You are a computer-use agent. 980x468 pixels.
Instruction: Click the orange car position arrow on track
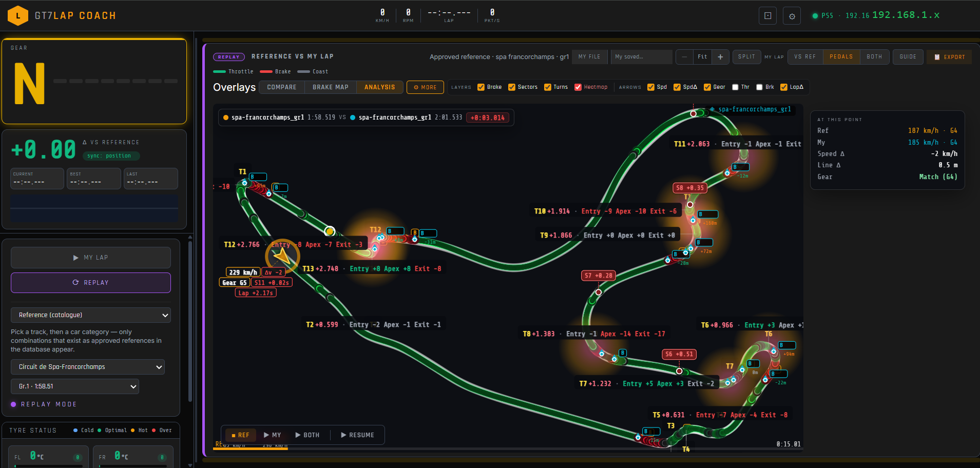pos(282,255)
